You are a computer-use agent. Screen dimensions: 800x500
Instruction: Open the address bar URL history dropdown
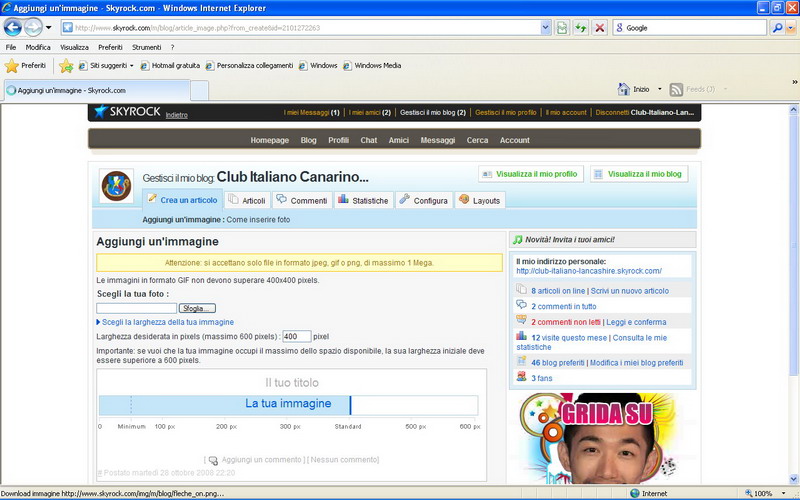point(545,28)
